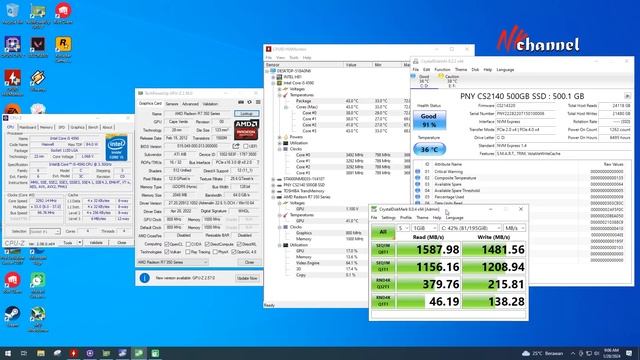
Task: Open the Socket selection dropdown in CPU-Z
Action: point(45,231)
